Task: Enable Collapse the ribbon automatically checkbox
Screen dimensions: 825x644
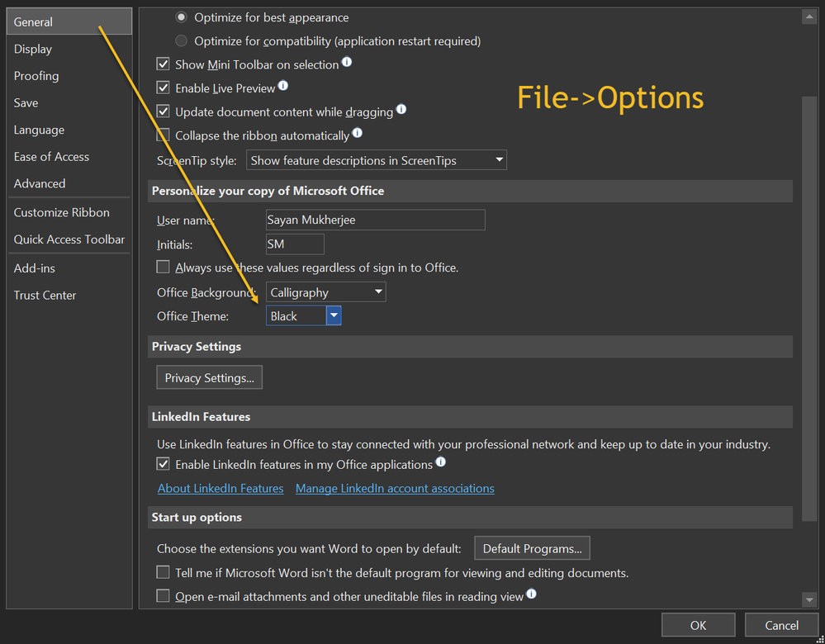Action: 164,135
